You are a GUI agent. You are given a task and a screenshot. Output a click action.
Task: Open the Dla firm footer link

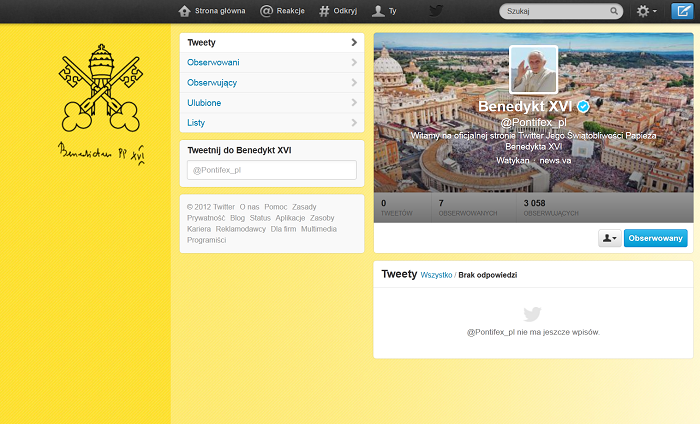click(283, 229)
